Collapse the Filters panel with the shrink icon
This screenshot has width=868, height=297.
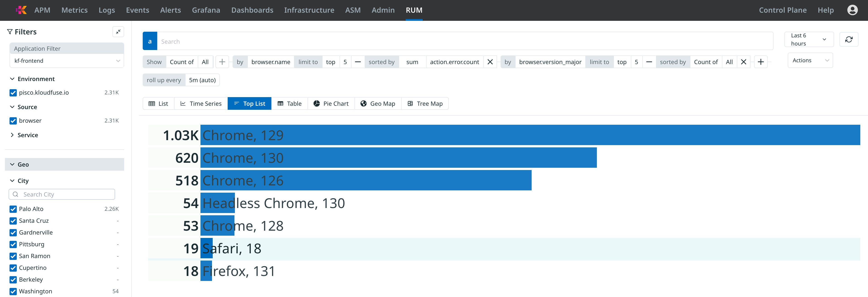118,32
